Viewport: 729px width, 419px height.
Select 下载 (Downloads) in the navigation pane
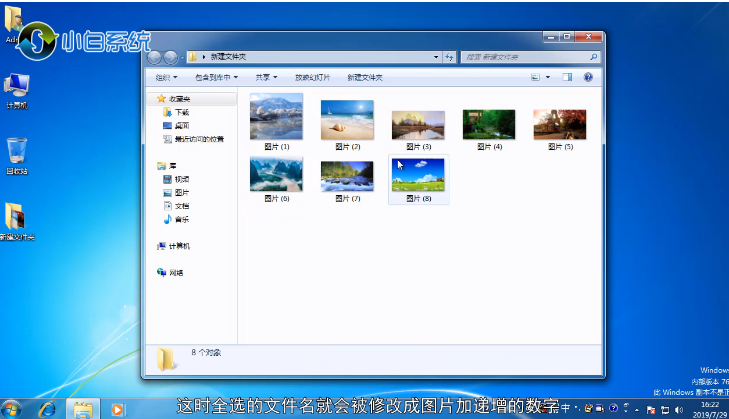[x=180, y=113]
